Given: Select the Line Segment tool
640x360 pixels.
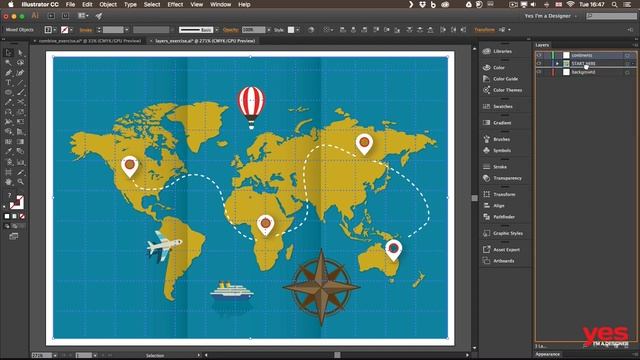Looking at the screenshot, I should pos(20,82).
